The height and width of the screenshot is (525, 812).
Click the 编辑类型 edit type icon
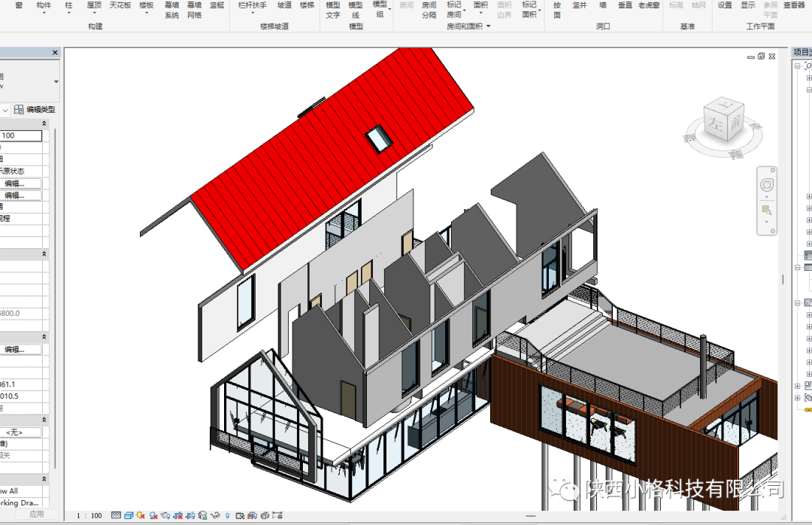[19, 109]
